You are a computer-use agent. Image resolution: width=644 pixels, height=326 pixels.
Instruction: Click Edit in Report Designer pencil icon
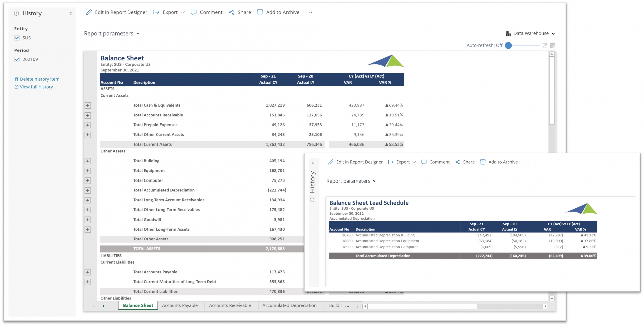pos(89,12)
